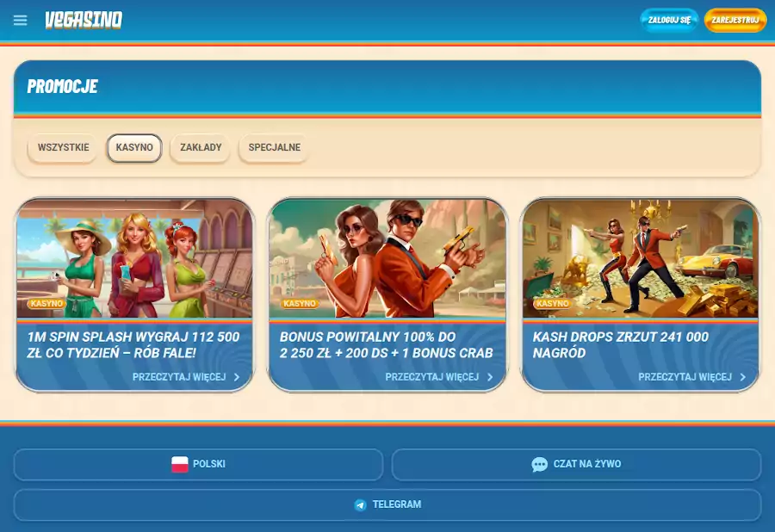Open the Polski language selector
The width and height of the screenshot is (775, 532).
(198, 464)
